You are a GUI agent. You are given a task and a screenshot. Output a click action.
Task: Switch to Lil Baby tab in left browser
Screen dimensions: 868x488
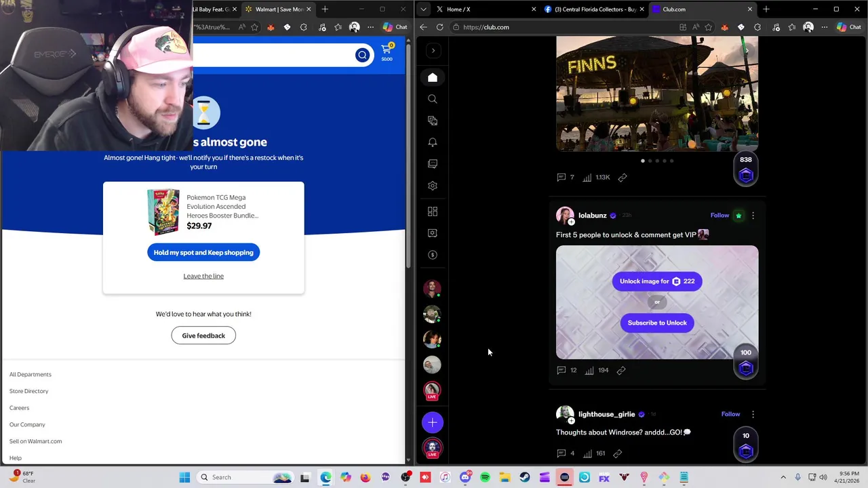(215, 9)
